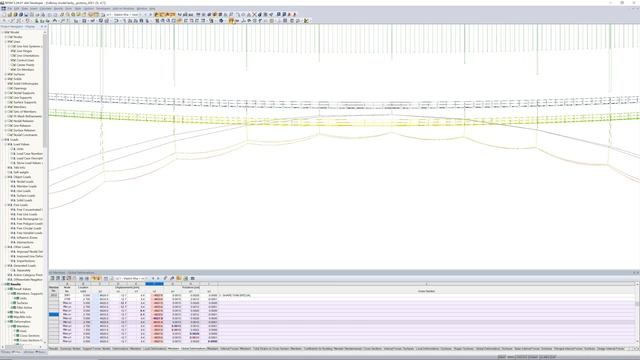640x360 pixels.
Task: Switch navigator to Results tab
Action: point(41,352)
